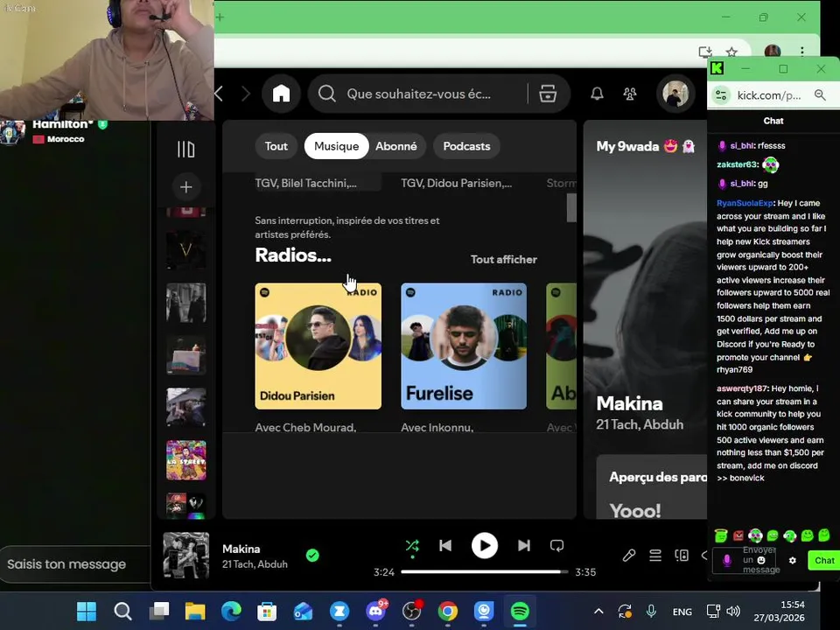
Task: Toggle liked checkmark for Makina
Action: coord(312,556)
